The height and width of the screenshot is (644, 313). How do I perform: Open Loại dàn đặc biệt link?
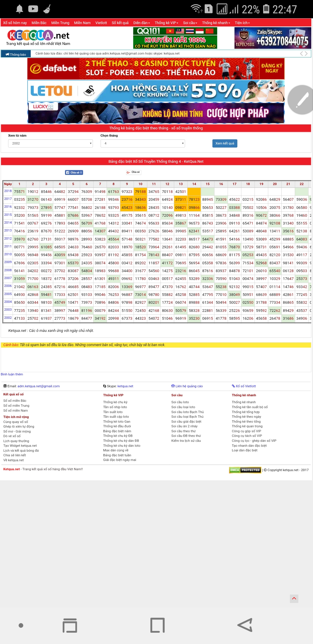245,450
